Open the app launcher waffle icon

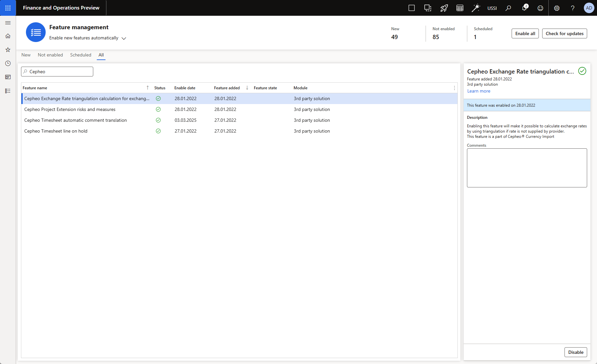point(8,8)
